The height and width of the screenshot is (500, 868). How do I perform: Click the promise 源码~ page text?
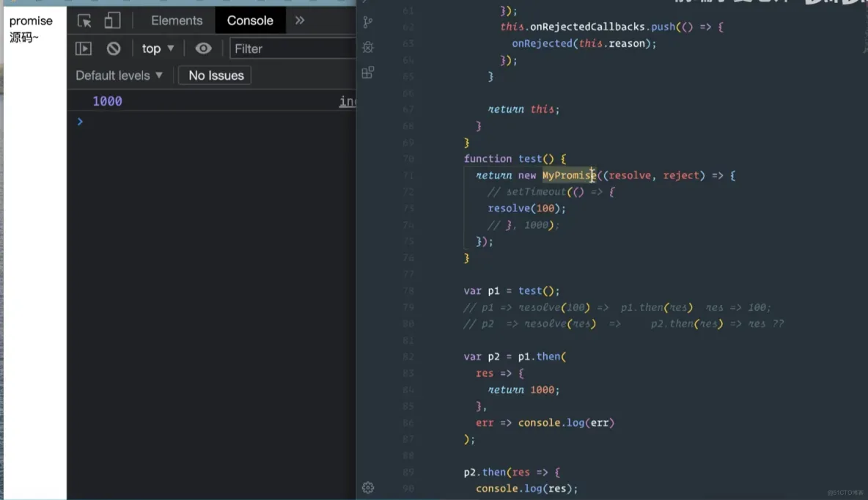31,29
